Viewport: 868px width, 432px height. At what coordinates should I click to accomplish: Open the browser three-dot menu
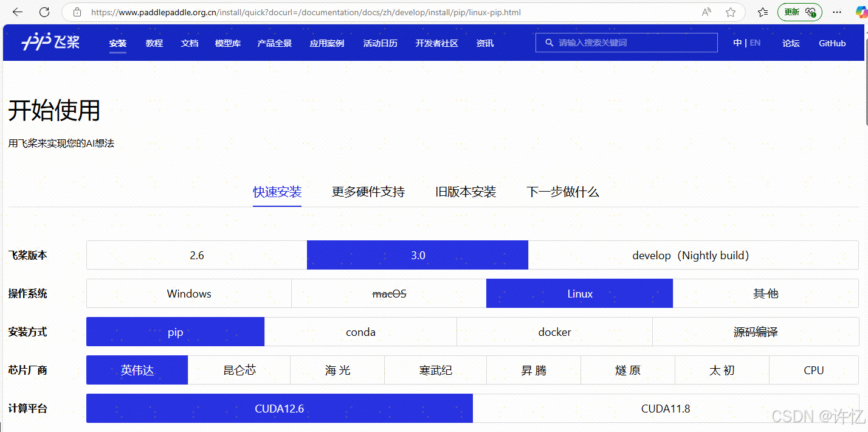coord(838,12)
